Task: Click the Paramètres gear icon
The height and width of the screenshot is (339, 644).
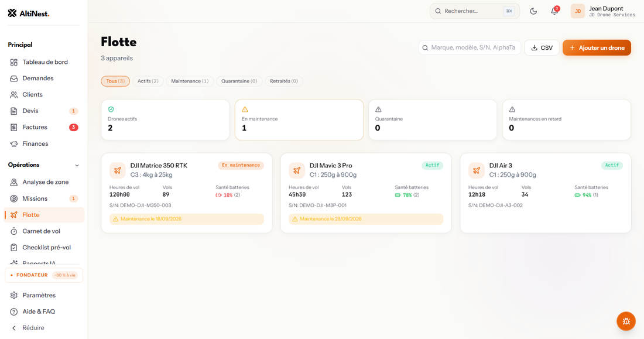Action: point(14,295)
